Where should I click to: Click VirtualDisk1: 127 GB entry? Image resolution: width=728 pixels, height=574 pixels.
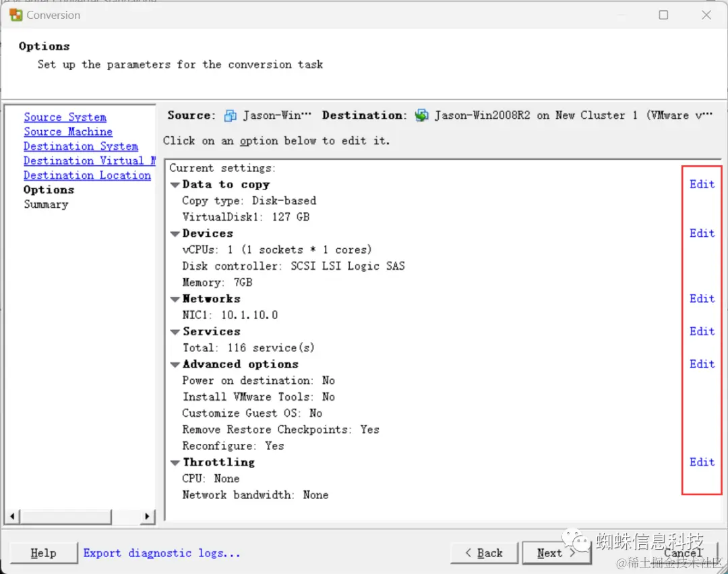pos(246,217)
